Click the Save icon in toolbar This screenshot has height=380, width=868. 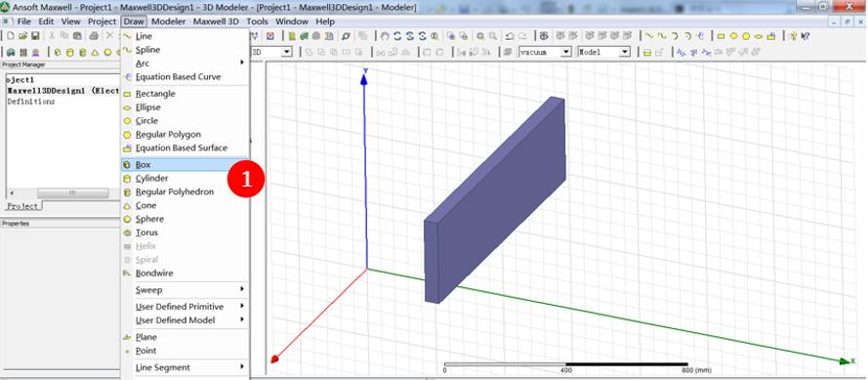click(x=35, y=36)
